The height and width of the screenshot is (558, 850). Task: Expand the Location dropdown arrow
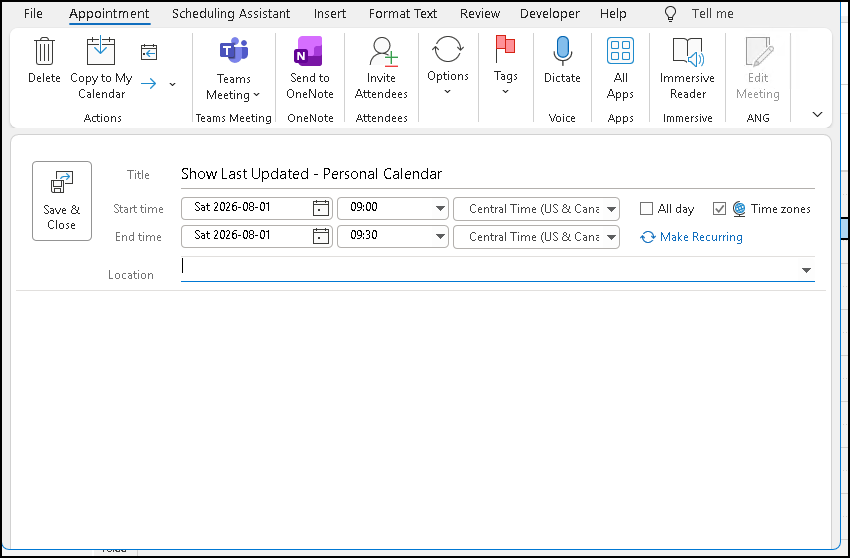[x=806, y=270]
